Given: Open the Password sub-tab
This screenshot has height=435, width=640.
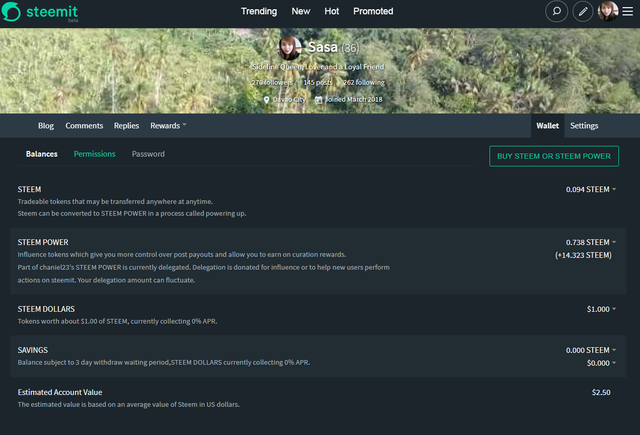Looking at the screenshot, I should [148, 154].
